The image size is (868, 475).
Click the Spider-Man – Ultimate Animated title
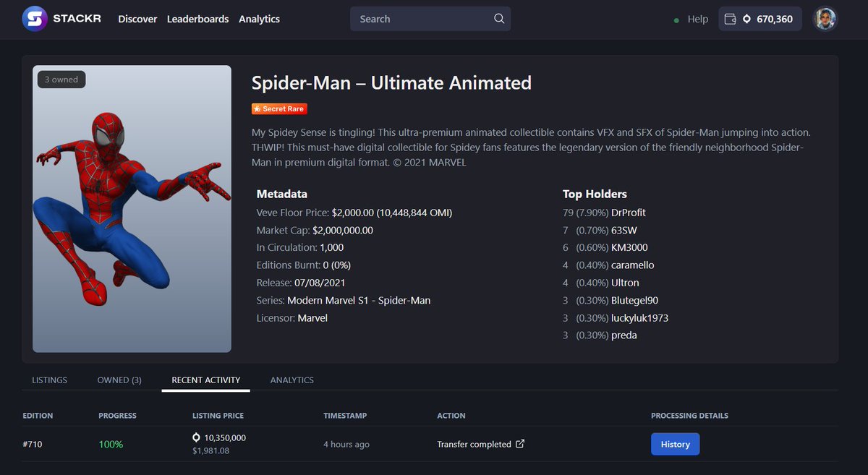coord(391,83)
